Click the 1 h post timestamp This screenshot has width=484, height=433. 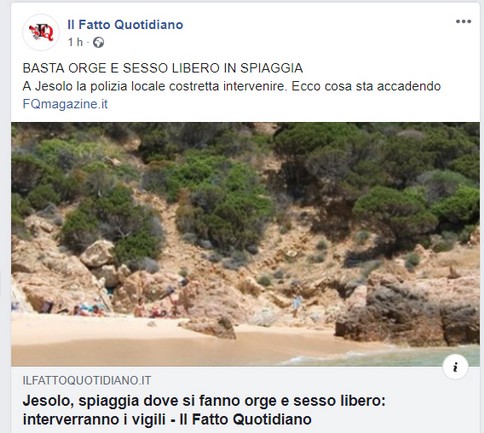tap(75, 42)
